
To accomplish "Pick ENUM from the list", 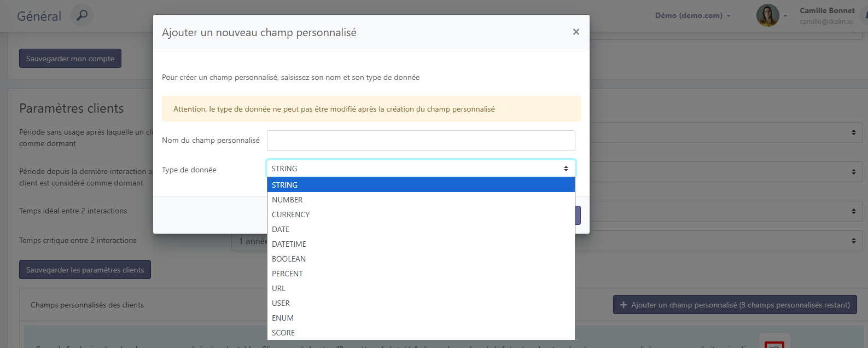I will pos(421,318).
